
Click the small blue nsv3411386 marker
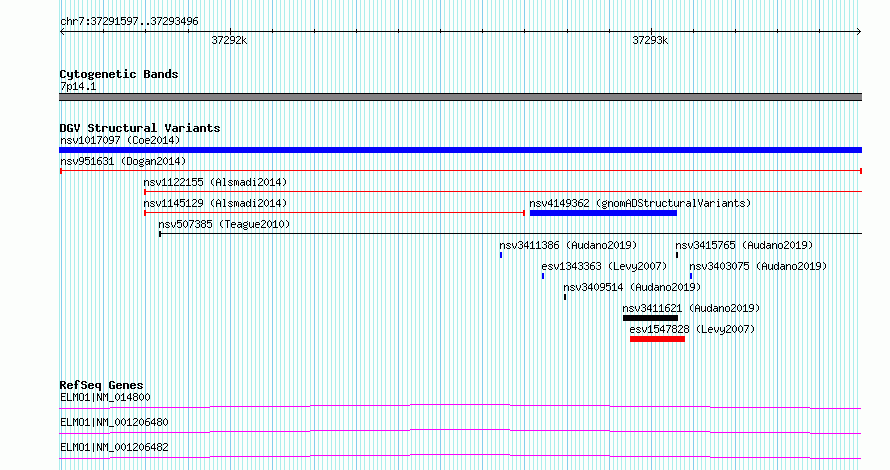[501, 255]
